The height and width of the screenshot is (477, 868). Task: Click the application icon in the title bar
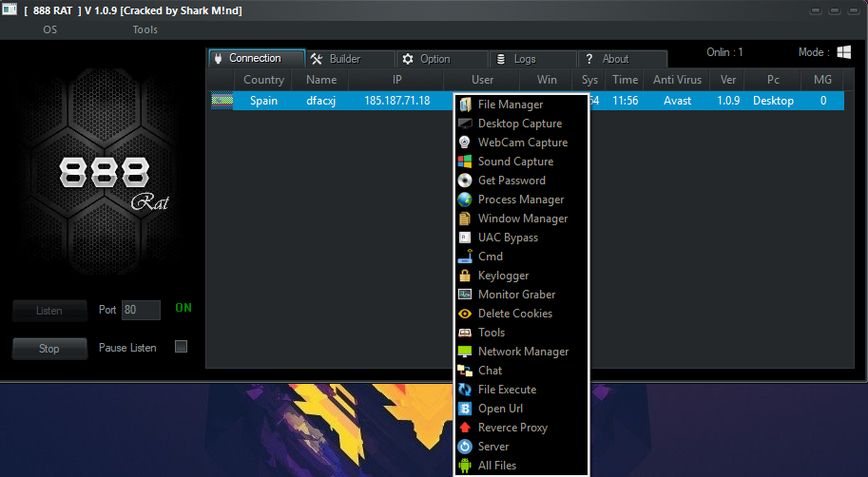click(10, 9)
